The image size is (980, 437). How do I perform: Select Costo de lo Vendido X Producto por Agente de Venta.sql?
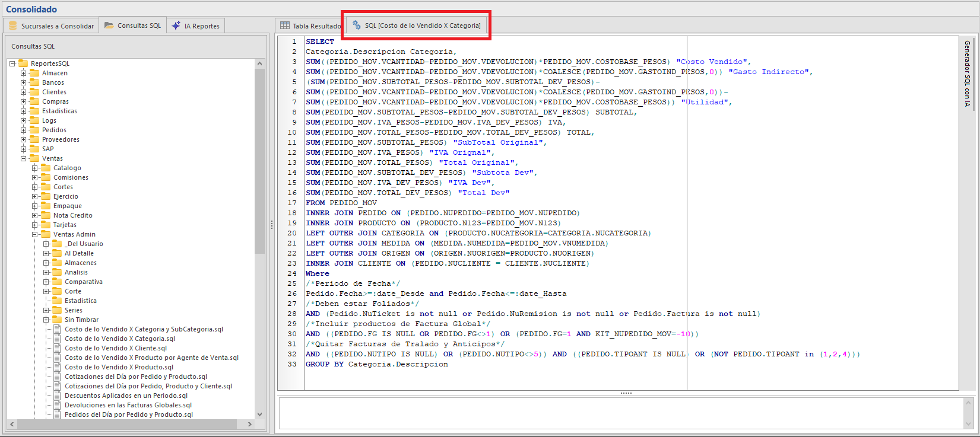tap(151, 358)
